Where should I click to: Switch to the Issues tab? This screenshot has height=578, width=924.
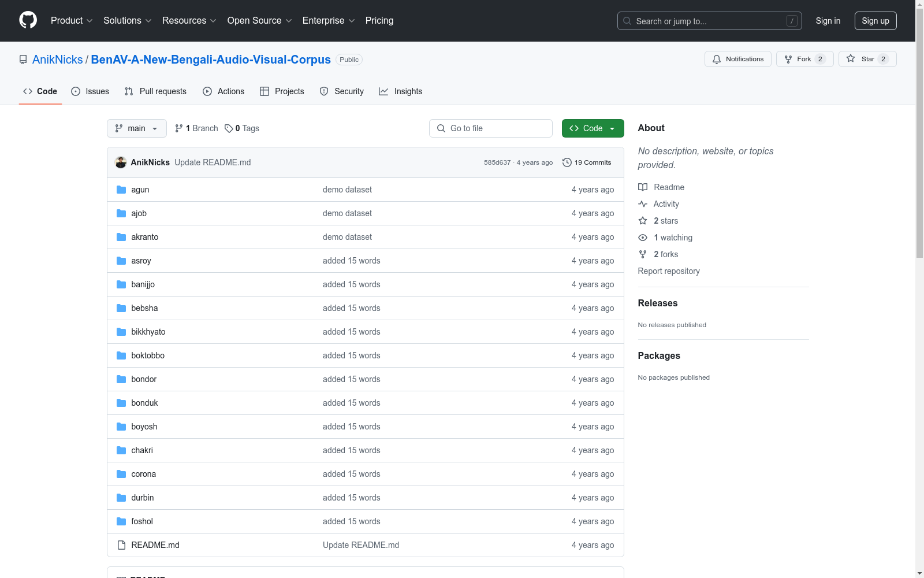click(90, 91)
